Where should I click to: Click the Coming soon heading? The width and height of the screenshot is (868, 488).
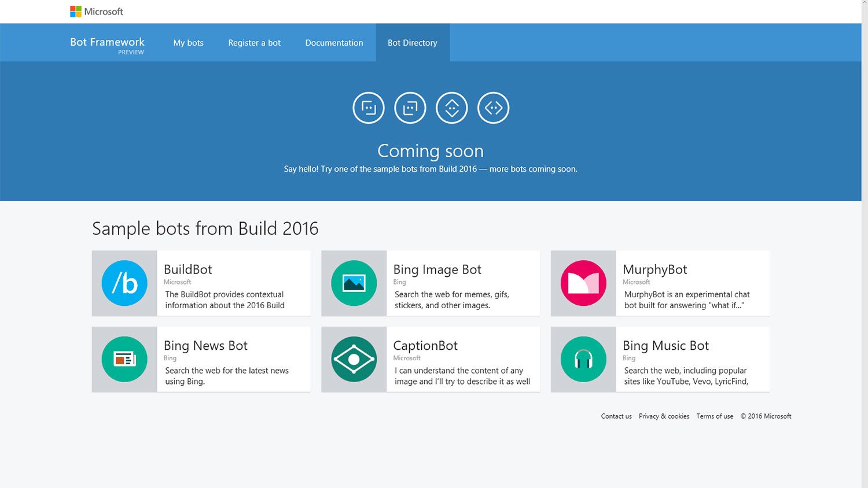pyautogui.click(x=431, y=151)
